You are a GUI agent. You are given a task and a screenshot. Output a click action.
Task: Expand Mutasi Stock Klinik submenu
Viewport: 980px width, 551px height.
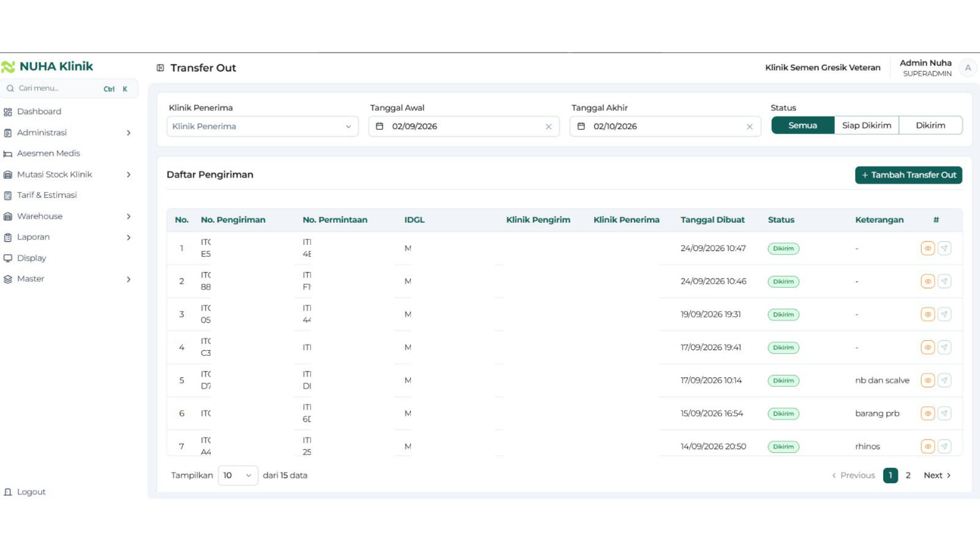click(68, 174)
